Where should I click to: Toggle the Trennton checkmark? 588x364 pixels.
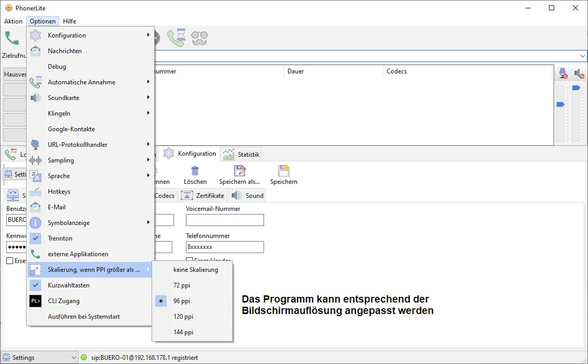[x=35, y=238]
